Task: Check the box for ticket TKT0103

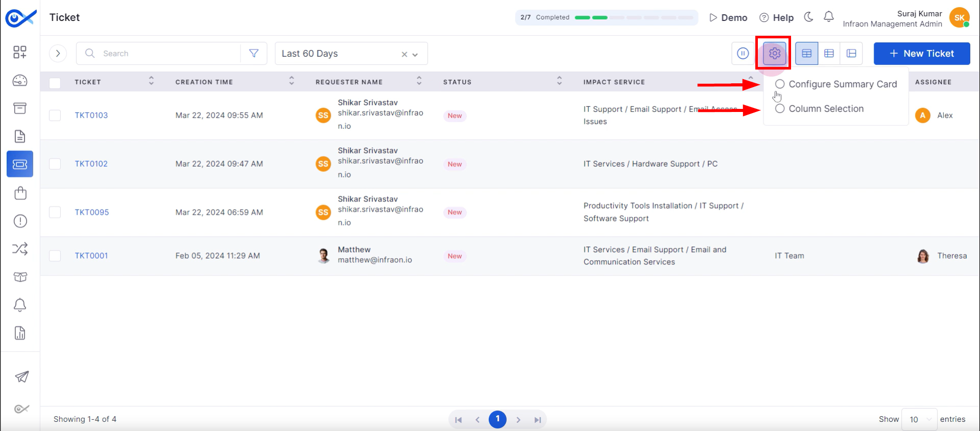Action: [x=55, y=116]
